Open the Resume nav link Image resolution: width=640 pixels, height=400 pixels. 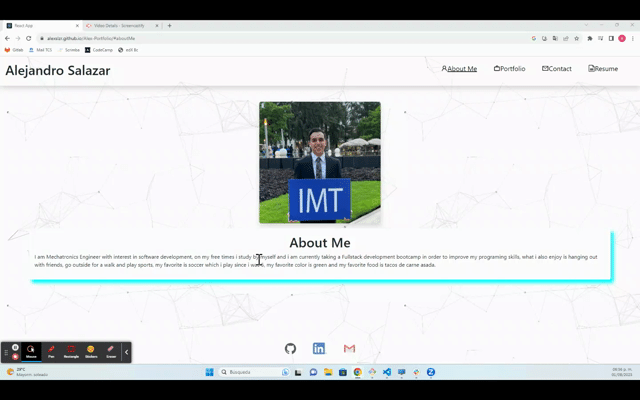coord(603,69)
